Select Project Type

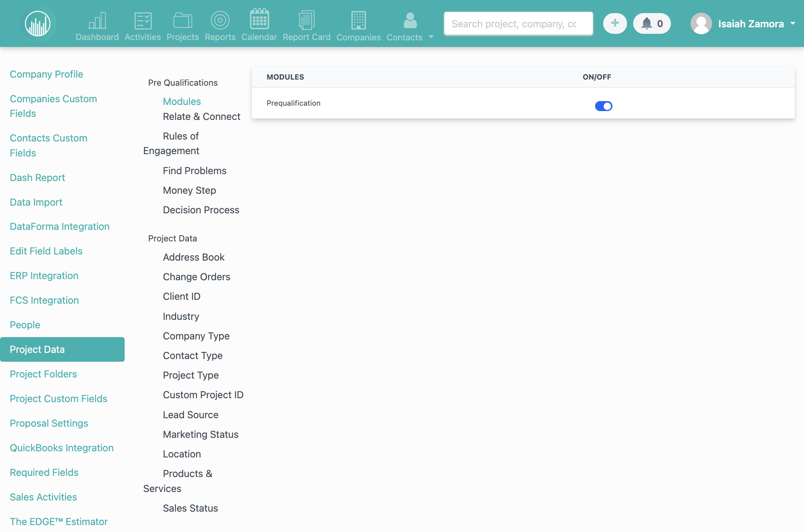(x=191, y=375)
